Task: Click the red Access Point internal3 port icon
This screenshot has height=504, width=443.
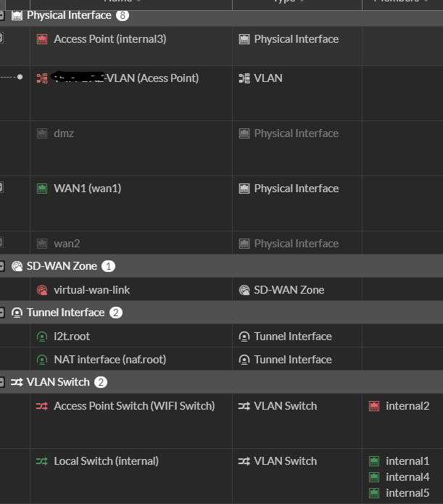Action: point(42,39)
